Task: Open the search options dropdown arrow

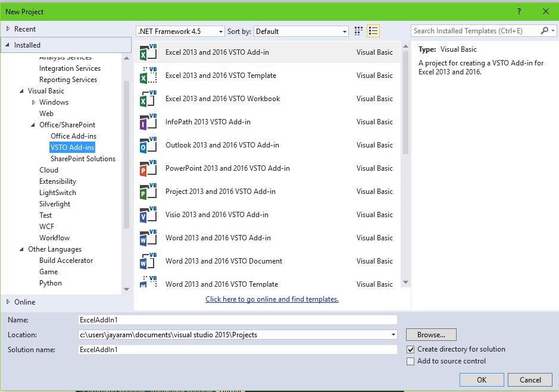Action: 553,31
